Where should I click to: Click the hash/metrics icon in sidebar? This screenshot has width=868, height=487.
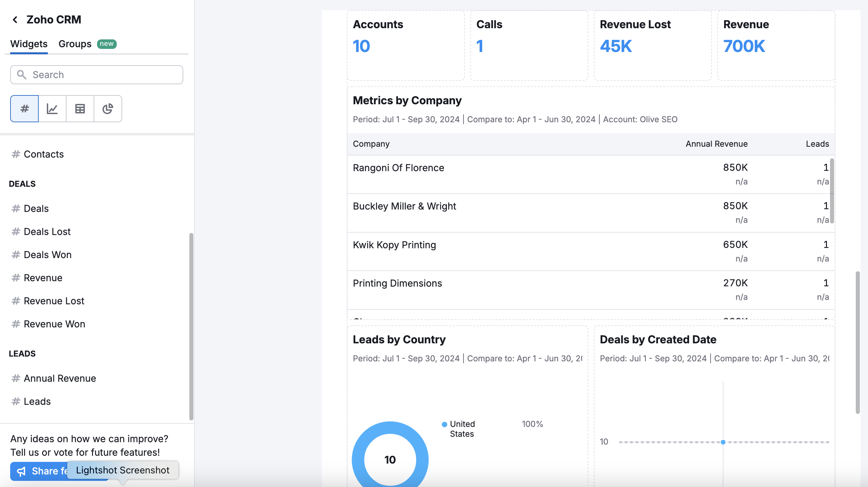click(x=24, y=109)
